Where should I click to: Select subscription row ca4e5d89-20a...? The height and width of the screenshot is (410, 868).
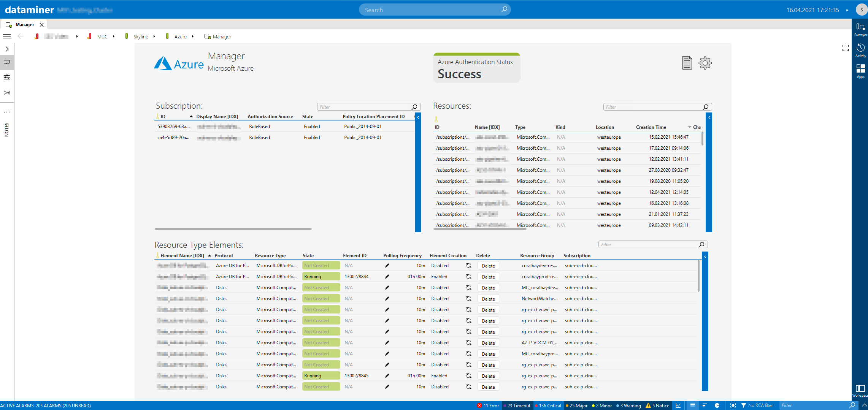285,138
